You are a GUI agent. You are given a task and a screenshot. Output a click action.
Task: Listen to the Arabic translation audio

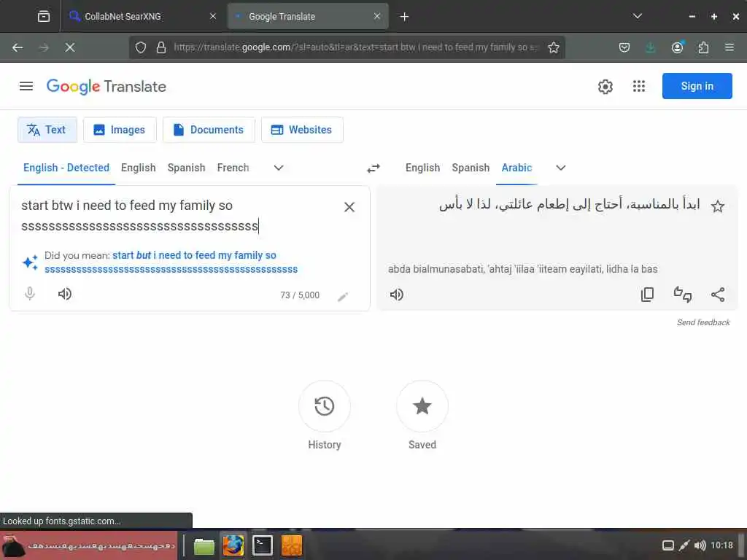[x=396, y=295]
